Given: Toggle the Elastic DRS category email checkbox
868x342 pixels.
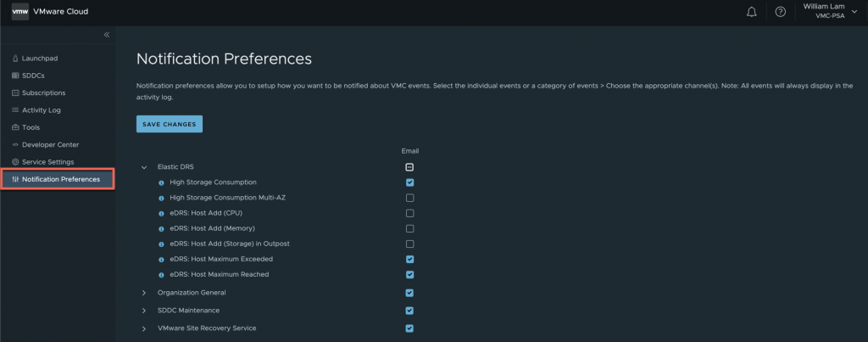Looking at the screenshot, I should (410, 167).
